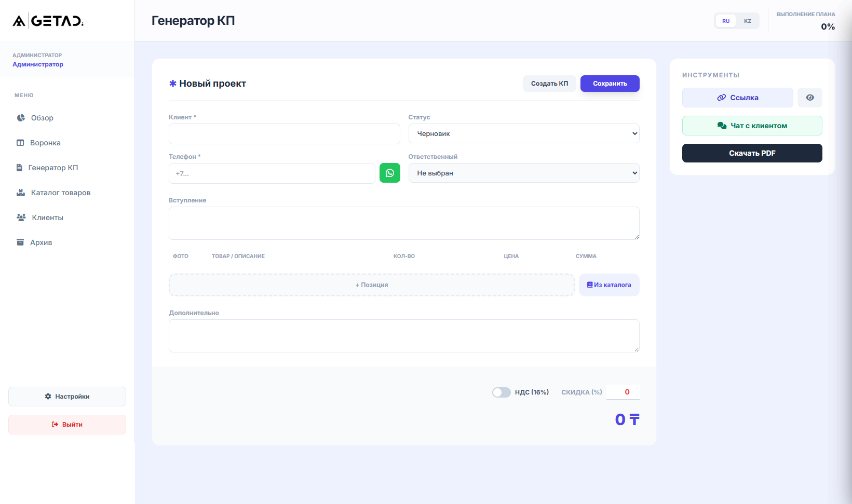Click Выйти to log out

tap(67, 424)
